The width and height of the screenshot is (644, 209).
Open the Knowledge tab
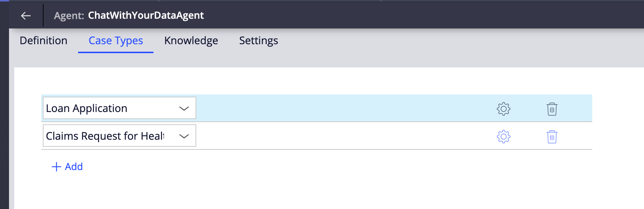pyautogui.click(x=191, y=40)
